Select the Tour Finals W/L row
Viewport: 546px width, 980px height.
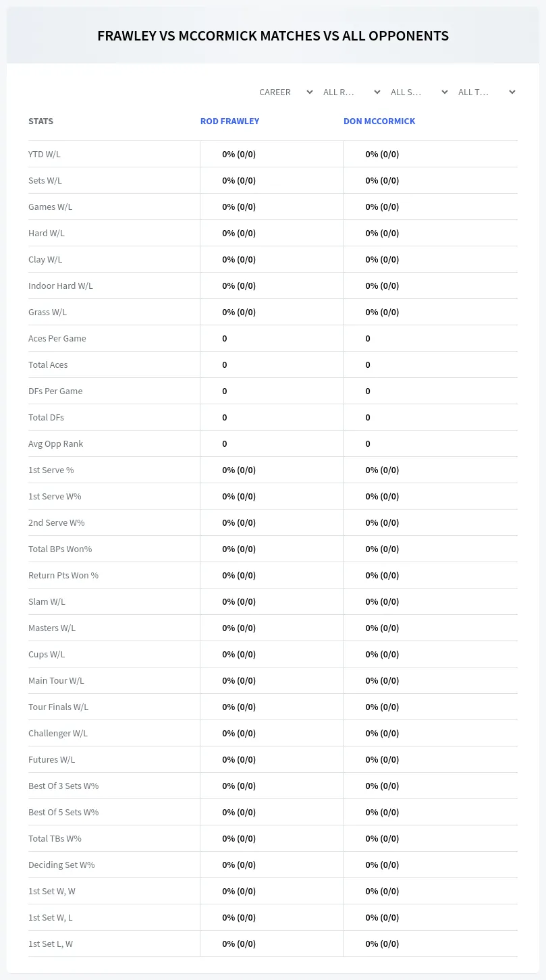coord(273,707)
